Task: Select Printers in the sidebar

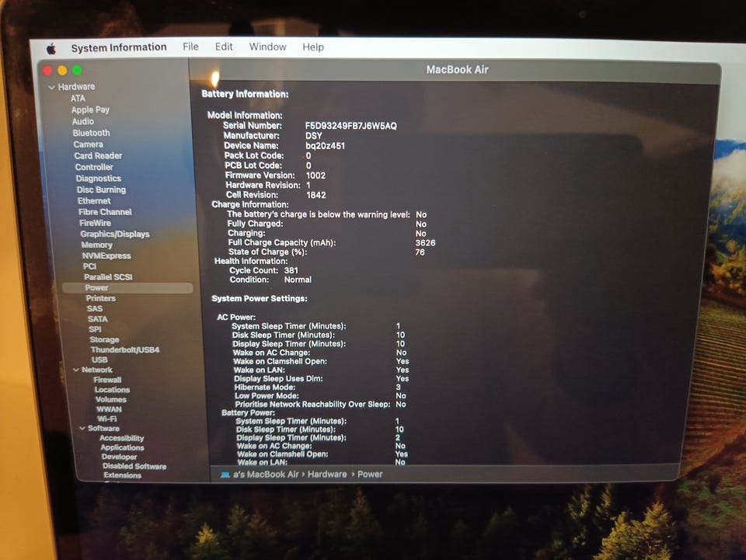Action: (101, 298)
